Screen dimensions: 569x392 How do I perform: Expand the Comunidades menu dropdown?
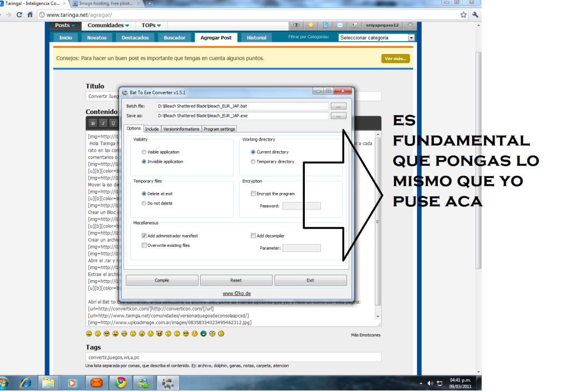point(108,26)
